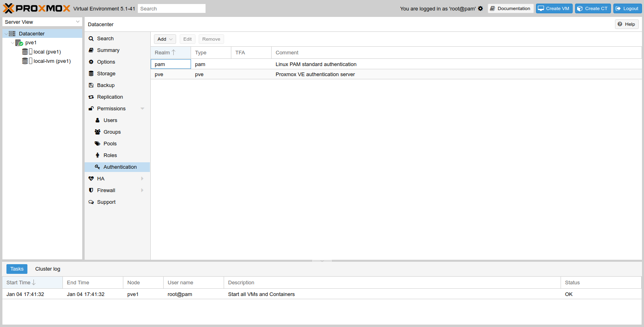The width and height of the screenshot is (644, 327).
Task: Select the pve realm row
Action: click(396, 75)
